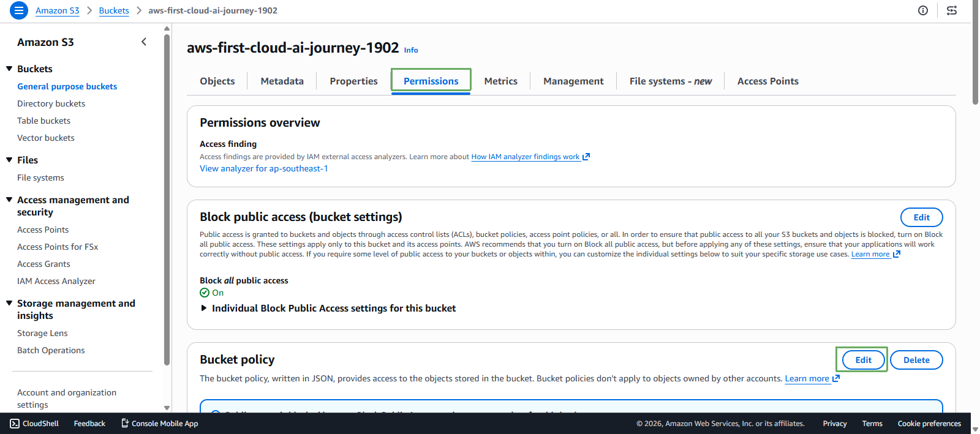Open the preferences icon at top right
The image size is (980, 434).
952,10
